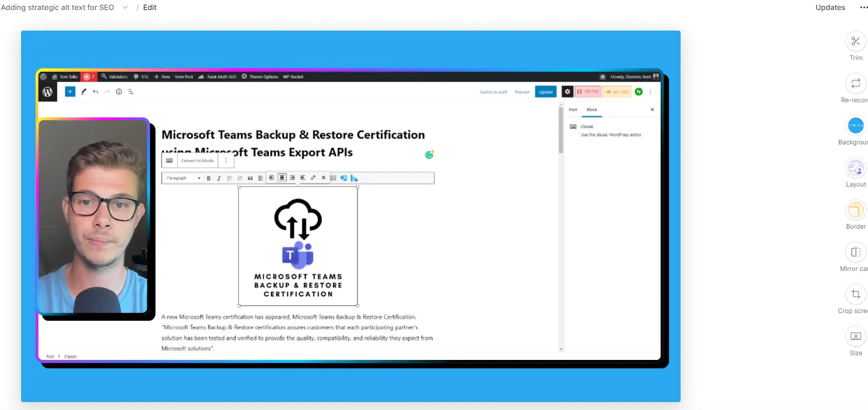
Task: Open the Size option
Action: click(855, 336)
